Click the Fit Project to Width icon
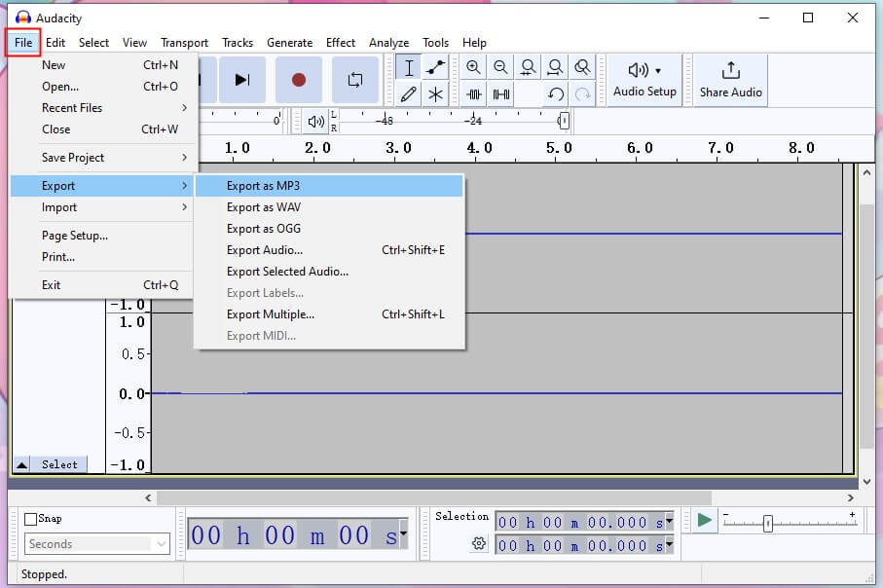Screen dimensions: 883x588 [x=555, y=67]
